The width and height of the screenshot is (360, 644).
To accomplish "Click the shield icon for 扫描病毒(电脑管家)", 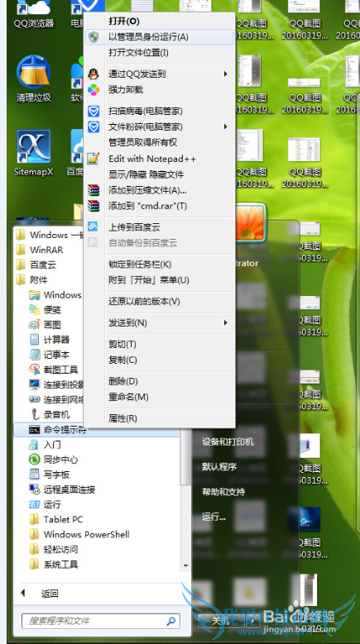I will (94, 112).
